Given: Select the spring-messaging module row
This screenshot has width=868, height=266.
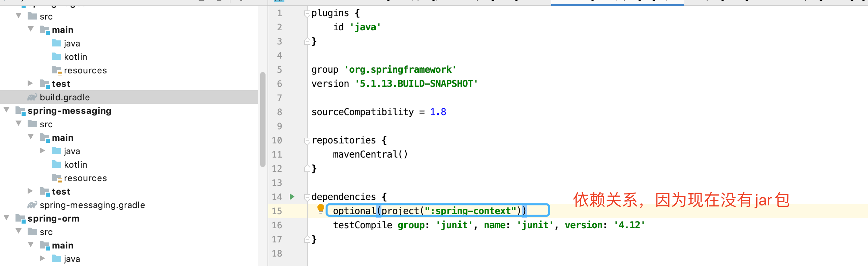Looking at the screenshot, I should [x=129, y=111].
